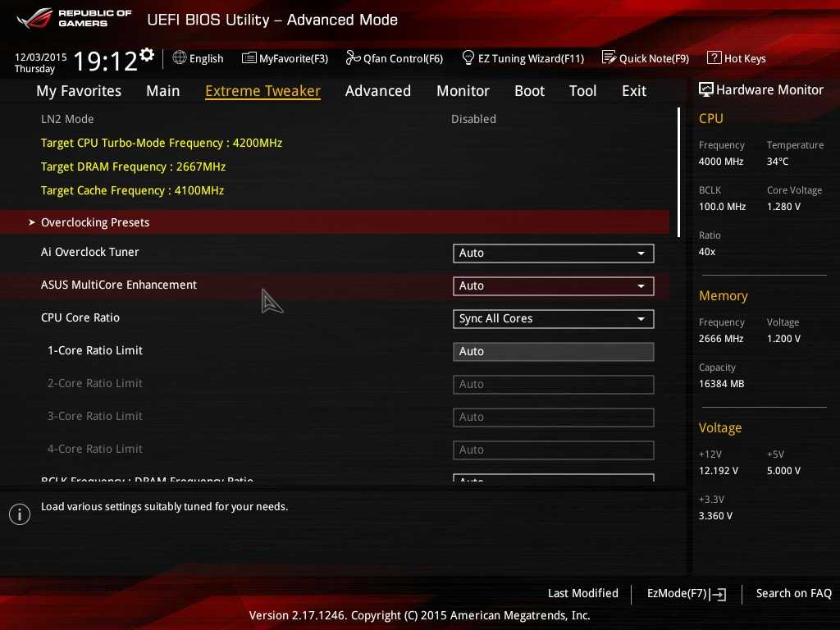Click the EzMode exit arrow icon
Image resolution: width=840 pixels, height=630 pixels.
(x=719, y=594)
